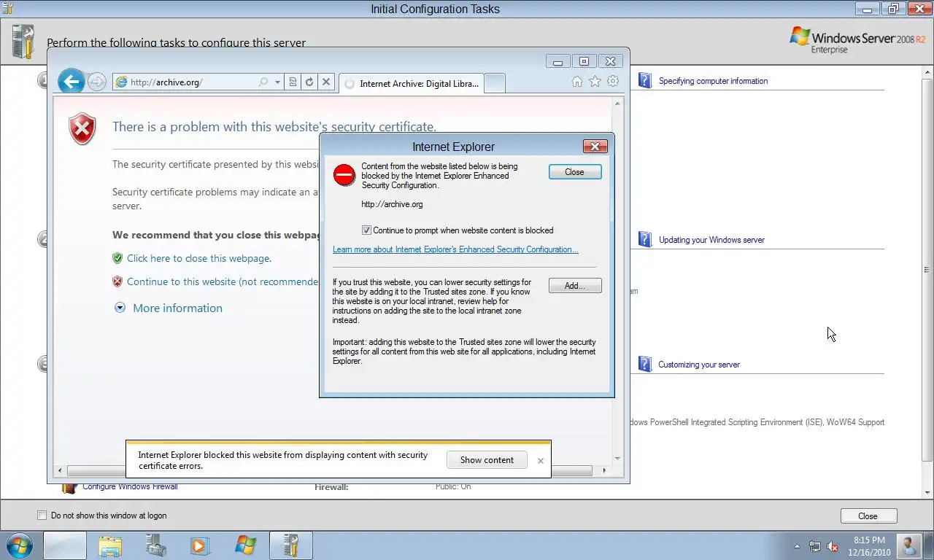Image resolution: width=934 pixels, height=560 pixels.
Task: Click the horizontal scrollbar left arrow in IE
Action: (x=60, y=470)
